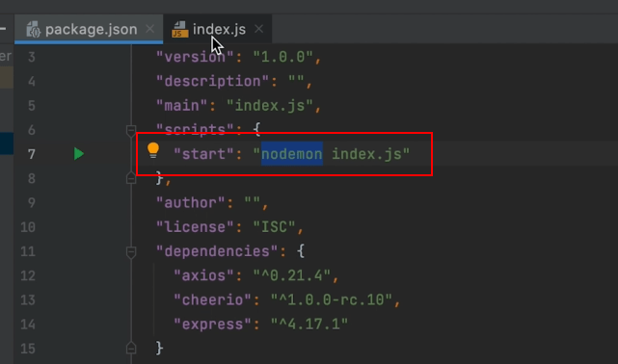Click express version "^4.17.1"

pos(309,325)
